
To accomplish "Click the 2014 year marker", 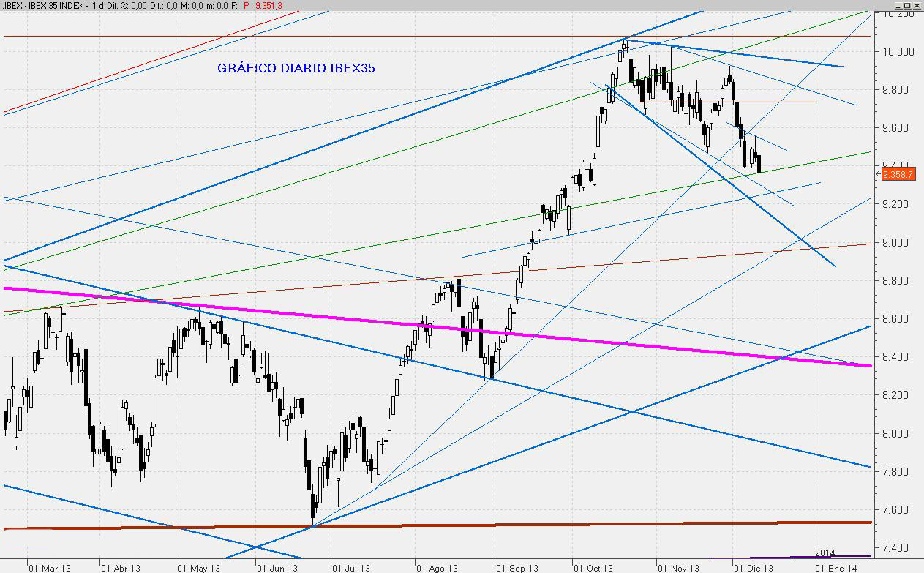I will click(825, 553).
